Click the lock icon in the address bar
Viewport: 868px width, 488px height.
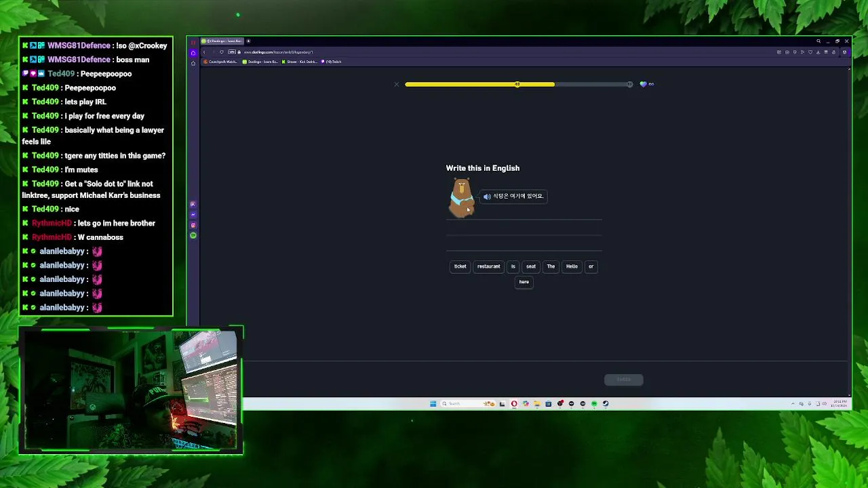[239, 52]
